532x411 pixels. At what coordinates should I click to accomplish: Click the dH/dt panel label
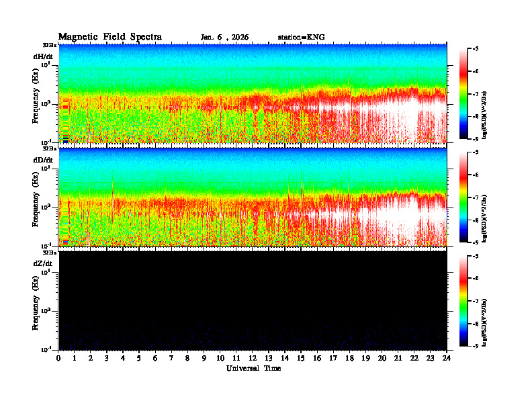[43, 56]
